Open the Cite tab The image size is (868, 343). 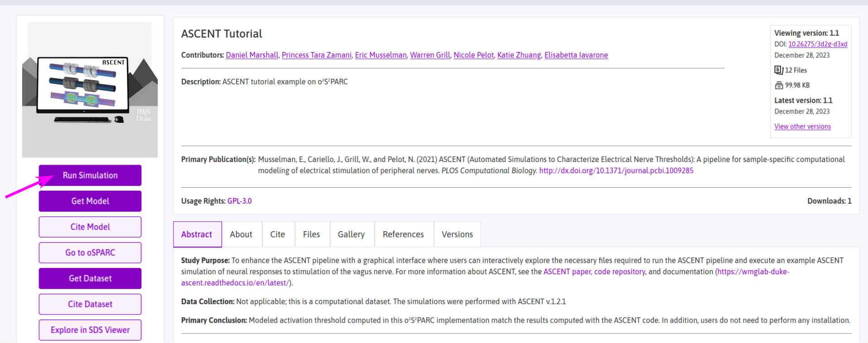pos(278,234)
